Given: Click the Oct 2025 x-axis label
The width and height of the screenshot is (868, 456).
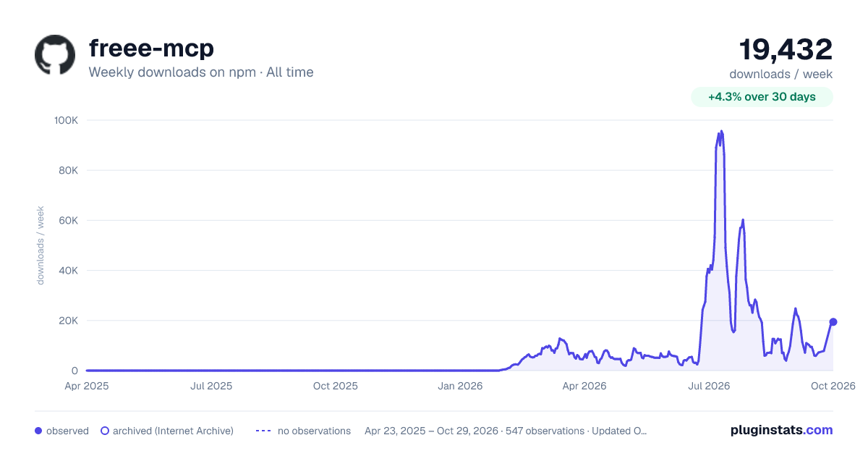Looking at the screenshot, I should pos(336,386).
